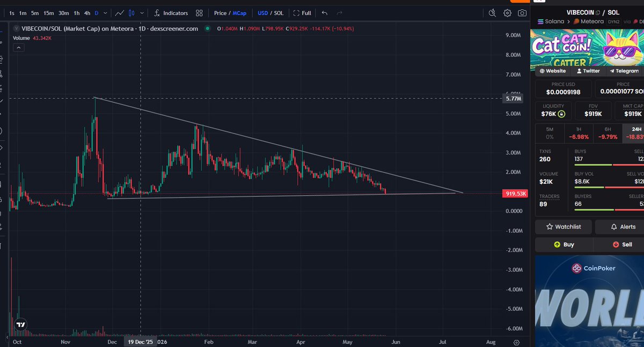Click the green Buy button
The width and height of the screenshot is (644, 347).
coord(563,245)
